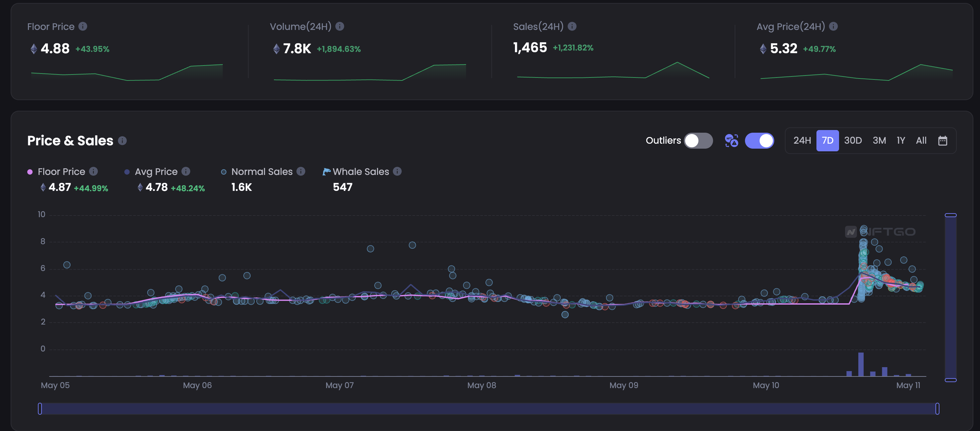Select the 7D time range tab

(827, 140)
